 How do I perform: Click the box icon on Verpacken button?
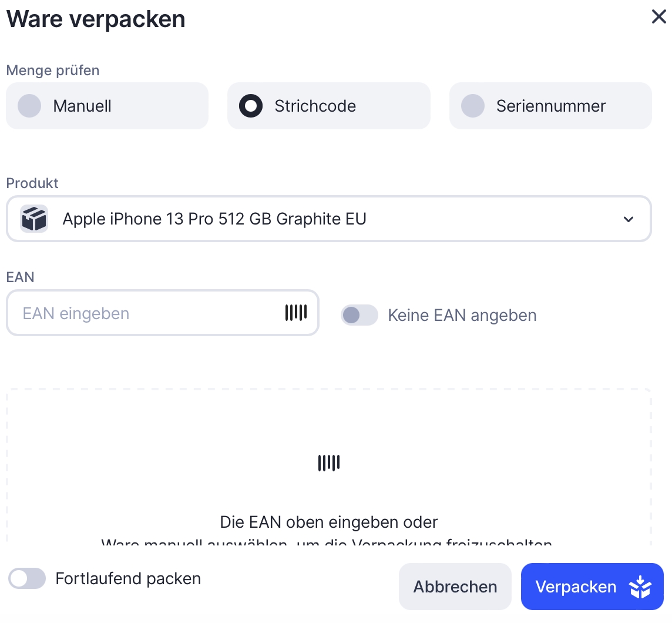click(x=640, y=587)
